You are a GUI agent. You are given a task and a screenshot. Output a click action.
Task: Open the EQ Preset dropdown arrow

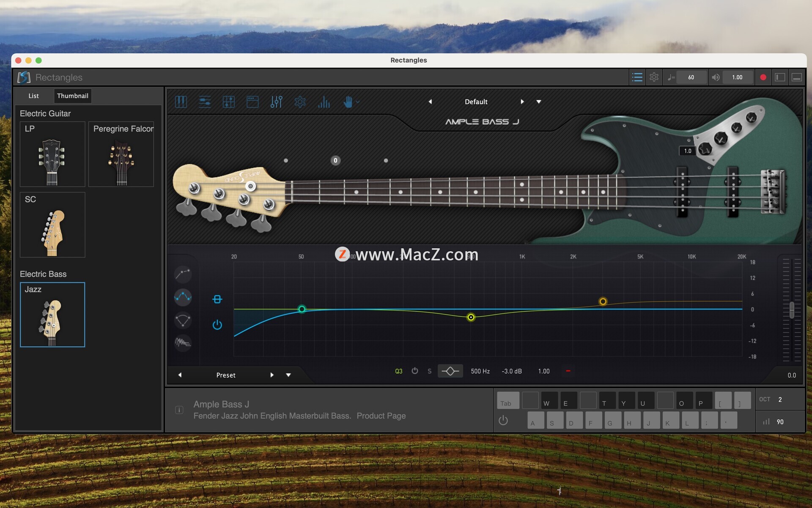pos(288,375)
